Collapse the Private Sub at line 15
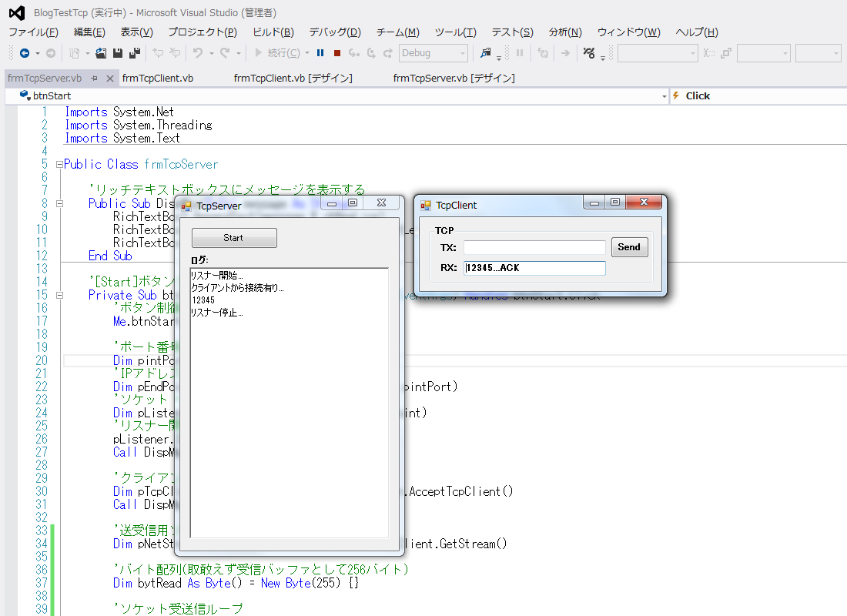The width and height of the screenshot is (847, 616). coord(59,295)
